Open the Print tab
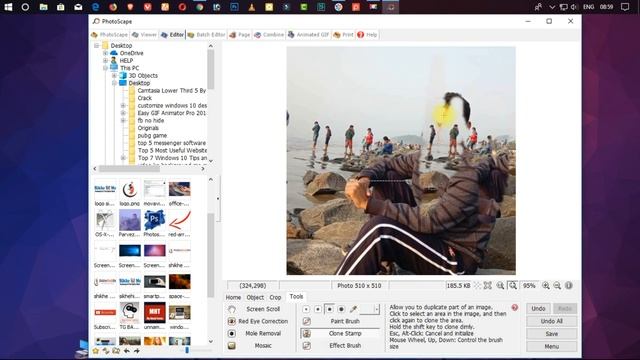 pyautogui.click(x=343, y=35)
